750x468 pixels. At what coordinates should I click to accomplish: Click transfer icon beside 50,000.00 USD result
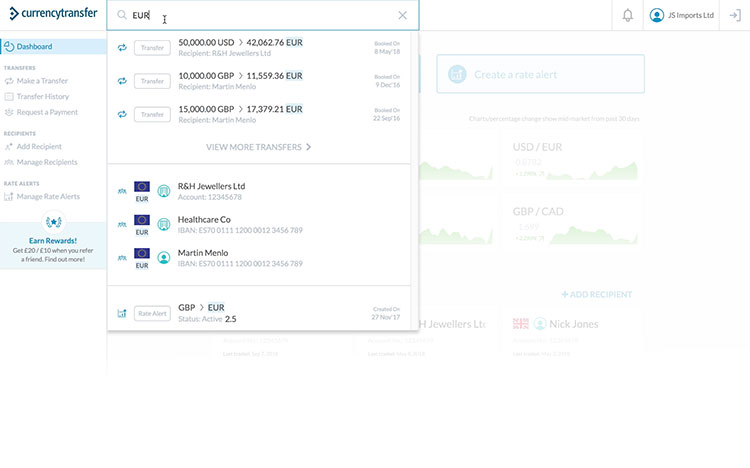pyautogui.click(x=122, y=48)
